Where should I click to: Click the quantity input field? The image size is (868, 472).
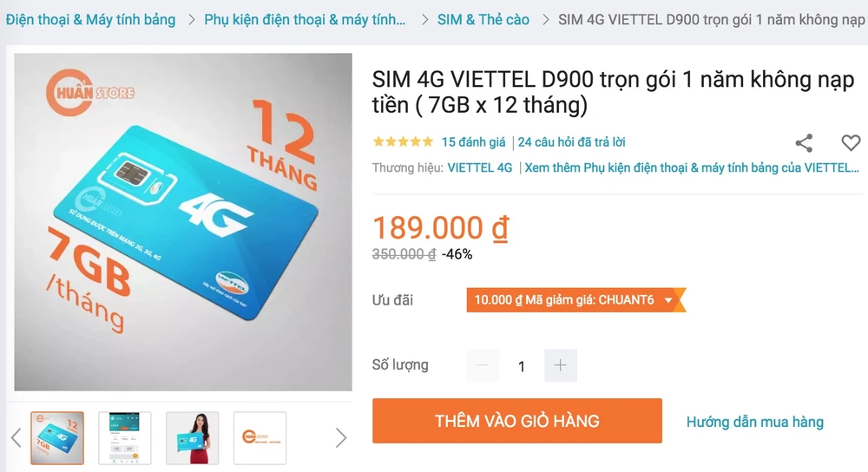tap(522, 366)
